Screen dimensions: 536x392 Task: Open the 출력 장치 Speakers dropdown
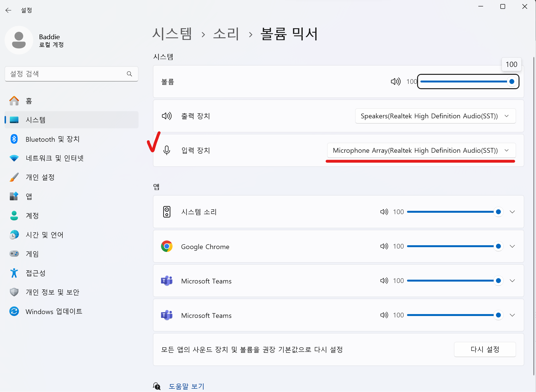coord(435,116)
